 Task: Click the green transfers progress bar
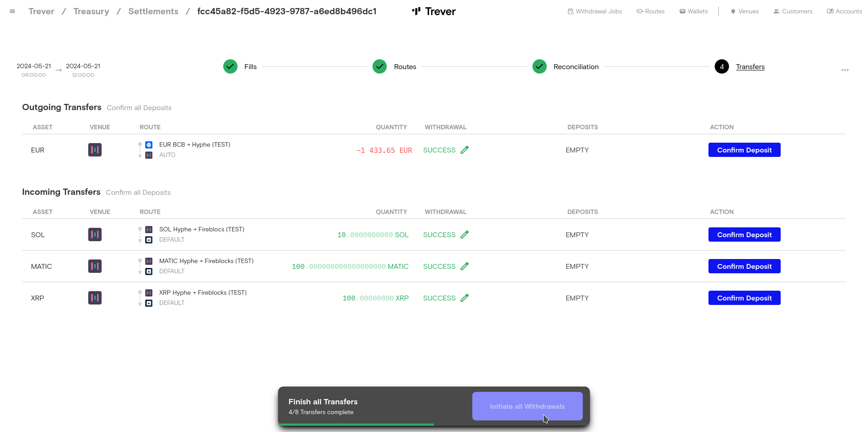coord(356,424)
